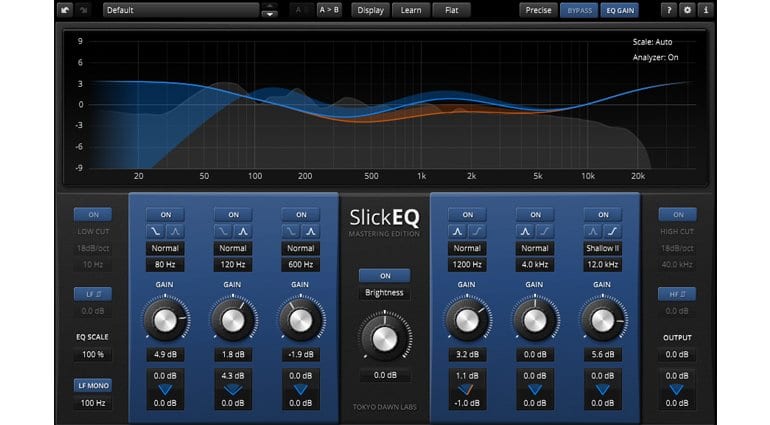Toggle ON for the Brightness section
The width and height of the screenshot is (770, 425).
(x=385, y=276)
